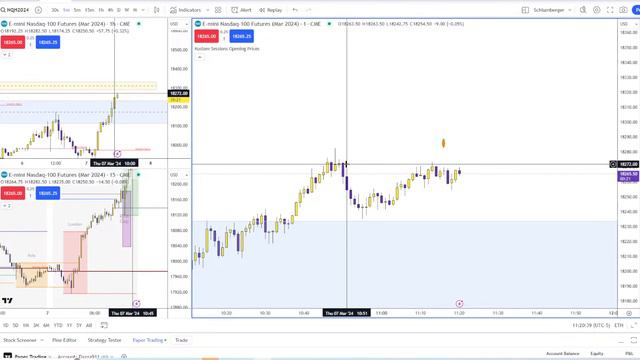Open chart settings gear icon
This screenshot has width=640, height=360.
[x=597, y=10]
